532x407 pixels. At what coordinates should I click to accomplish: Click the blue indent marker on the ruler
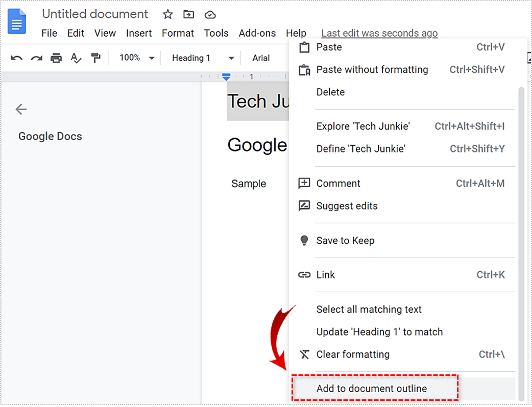click(226, 77)
